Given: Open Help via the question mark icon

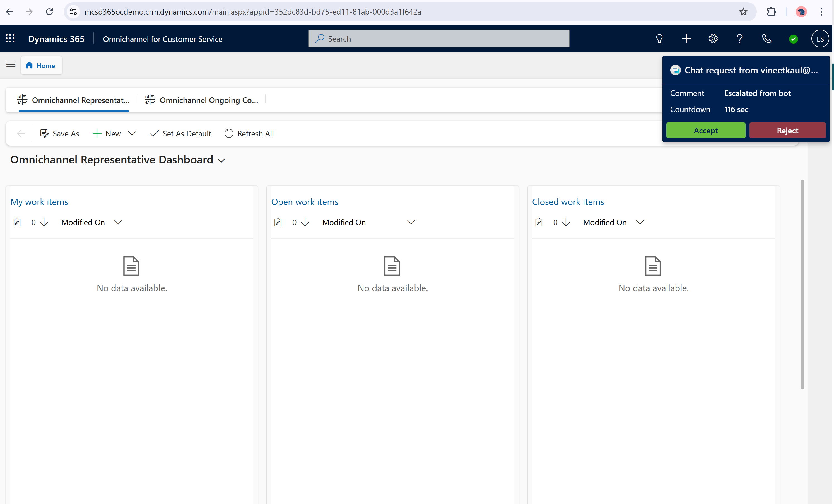Looking at the screenshot, I should [739, 38].
